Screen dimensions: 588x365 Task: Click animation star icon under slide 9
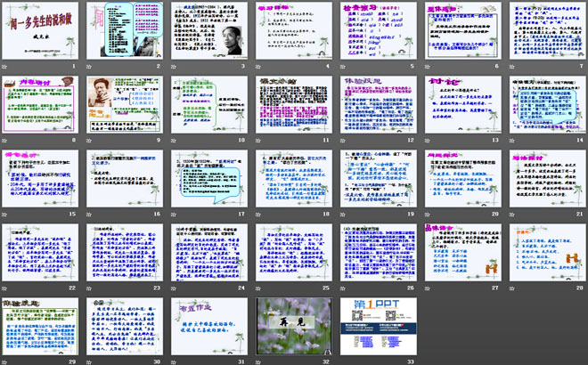click(89, 140)
